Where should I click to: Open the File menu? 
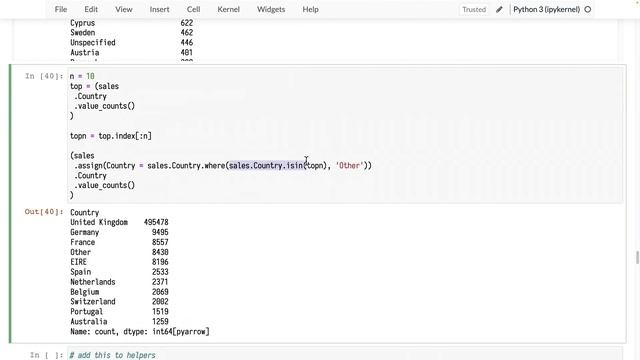61,9
